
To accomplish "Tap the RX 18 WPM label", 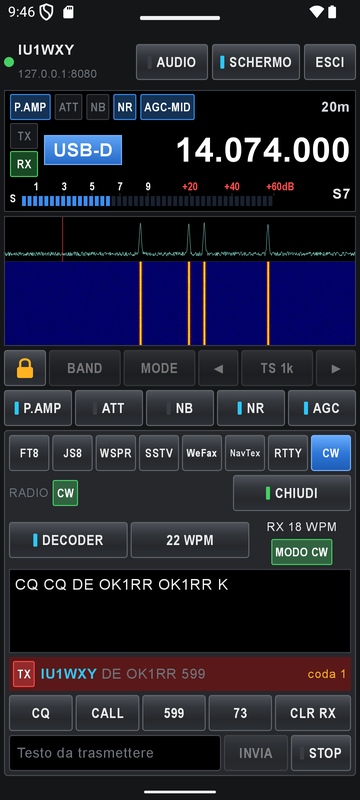I will (302, 527).
